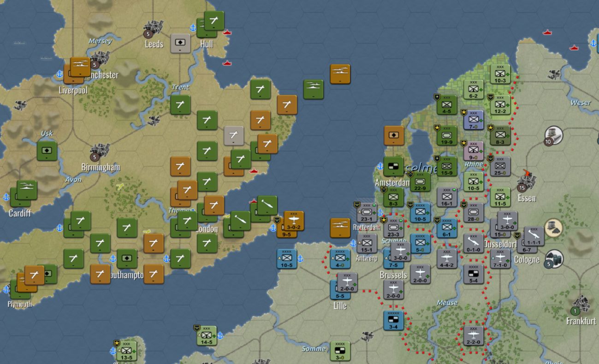
Task: Select the 15-1 infantry unit at Antwerp
Action: tap(367, 243)
